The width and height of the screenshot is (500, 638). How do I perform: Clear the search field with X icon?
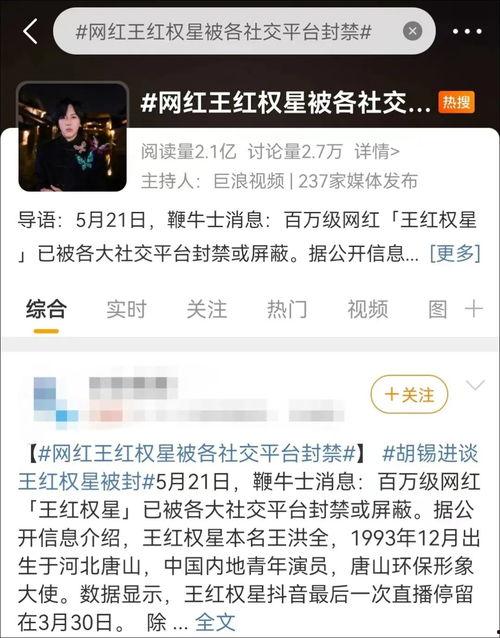(x=412, y=31)
